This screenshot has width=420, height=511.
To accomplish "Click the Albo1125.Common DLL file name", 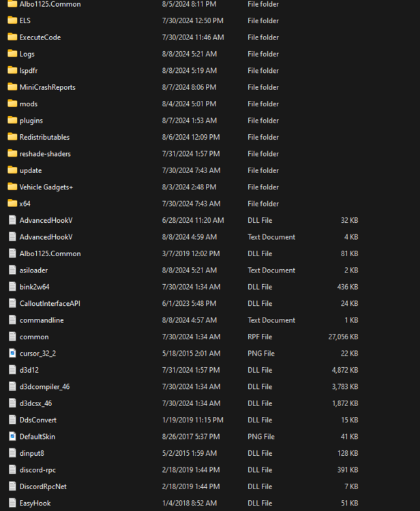I will tap(50, 253).
